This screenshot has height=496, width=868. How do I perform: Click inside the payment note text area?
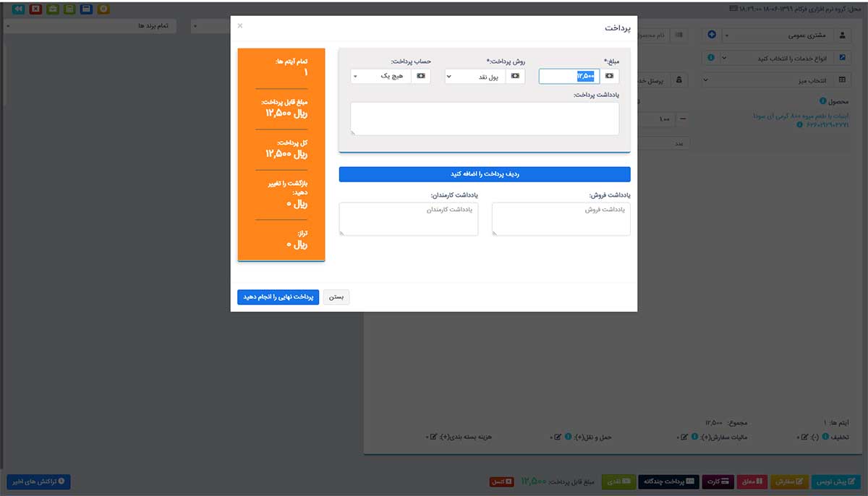point(485,119)
